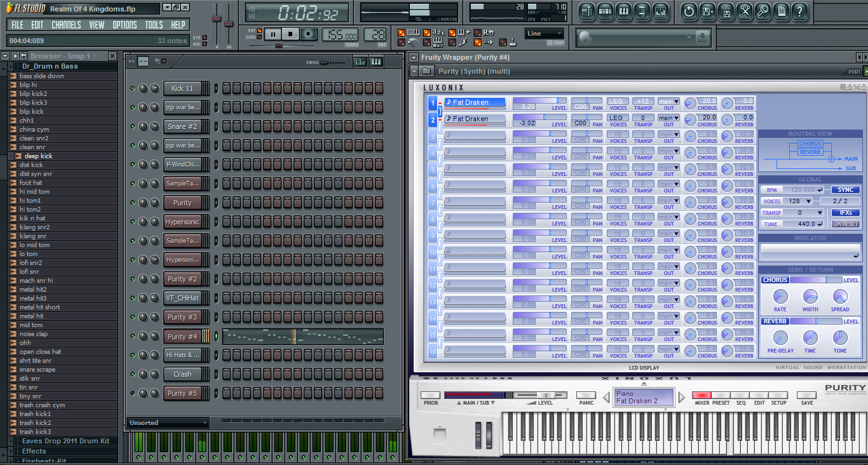
Task: Open the TOOLS menu
Action: (154, 25)
